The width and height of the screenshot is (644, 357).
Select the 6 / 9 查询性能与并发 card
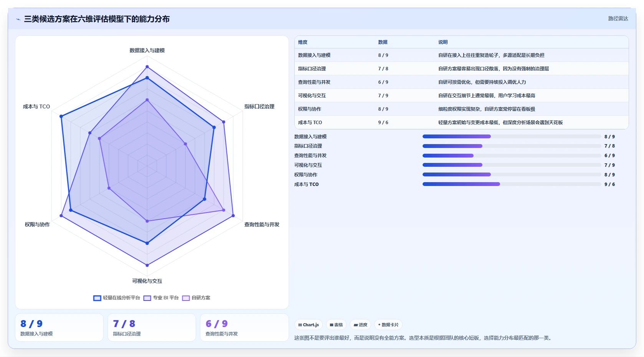[244, 327]
